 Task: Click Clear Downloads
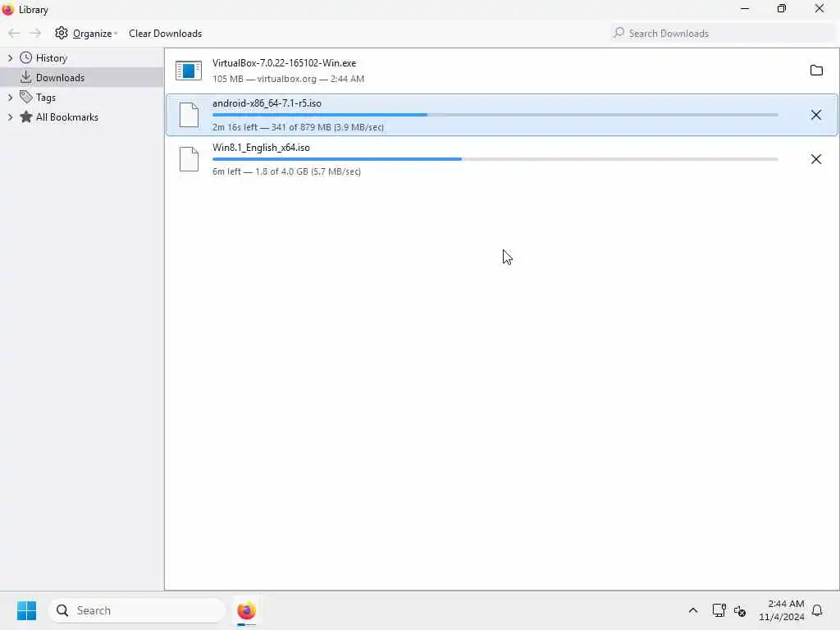[x=165, y=33]
